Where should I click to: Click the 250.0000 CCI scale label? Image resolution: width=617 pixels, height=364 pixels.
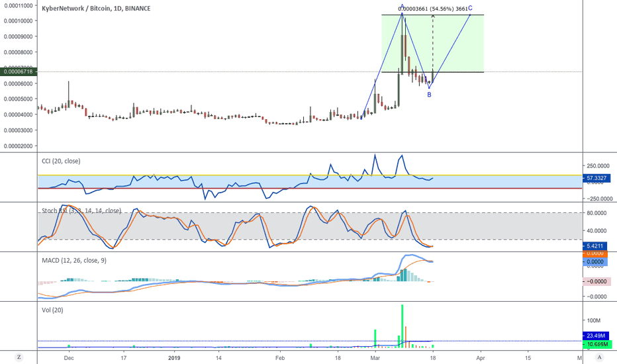click(x=599, y=166)
